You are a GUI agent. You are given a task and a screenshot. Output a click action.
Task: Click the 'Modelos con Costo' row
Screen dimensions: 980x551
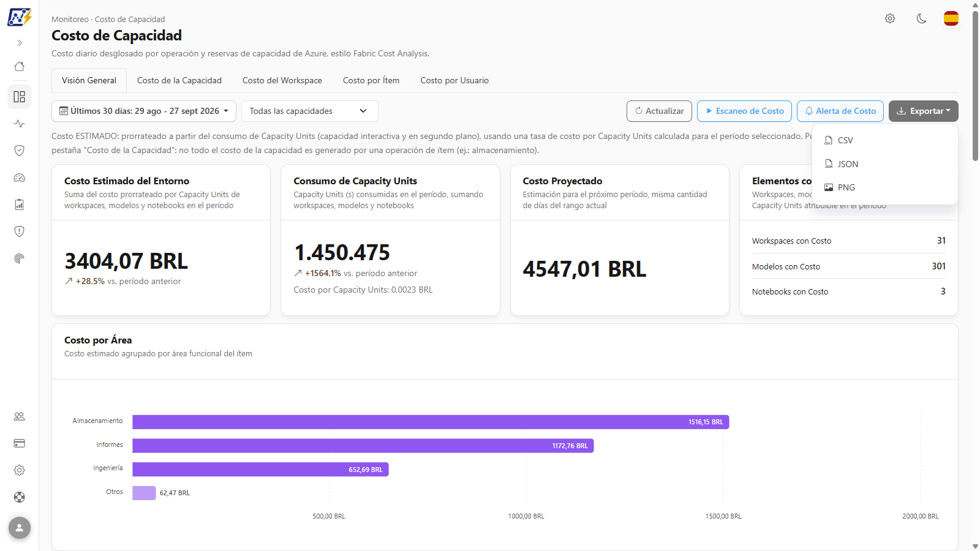tap(849, 266)
